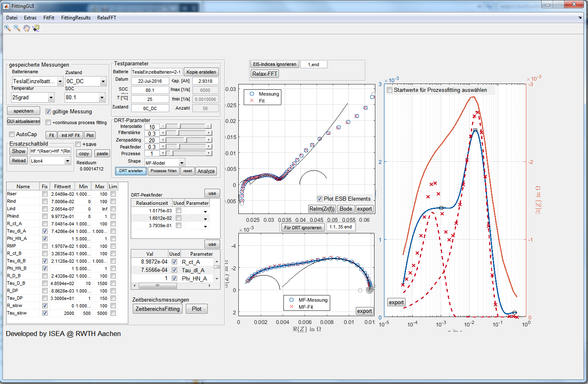Click the Kap. [Ah] input field
The width and height of the screenshot is (588, 384).
click(x=205, y=81)
